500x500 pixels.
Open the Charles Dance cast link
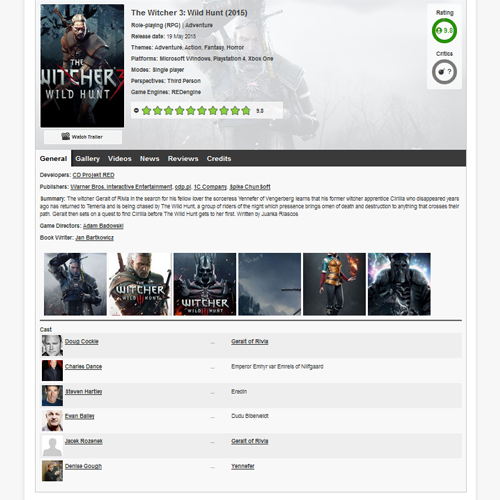pyautogui.click(x=83, y=367)
